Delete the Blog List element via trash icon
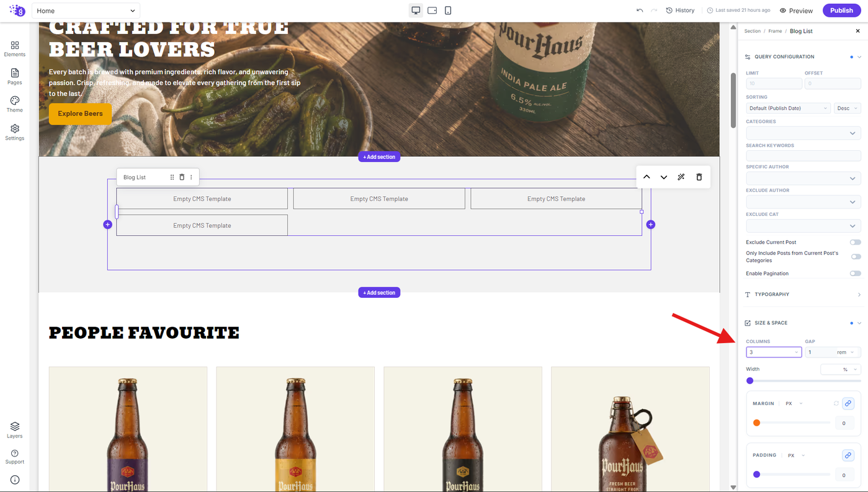The height and width of the screenshot is (492, 868). click(x=182, y=177)
